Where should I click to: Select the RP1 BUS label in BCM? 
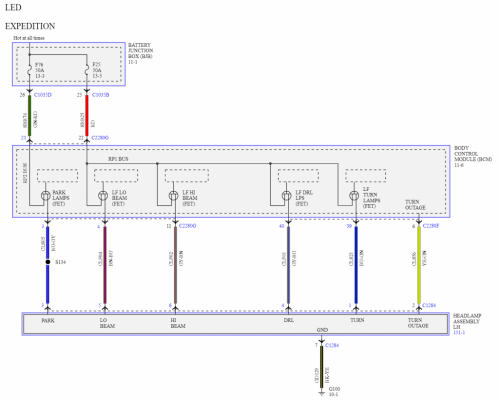pos(118,159)
